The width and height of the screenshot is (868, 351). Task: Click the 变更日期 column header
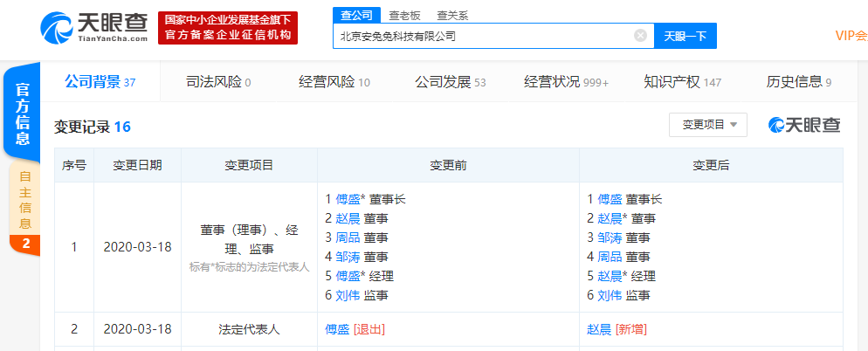tap(138, 165)
